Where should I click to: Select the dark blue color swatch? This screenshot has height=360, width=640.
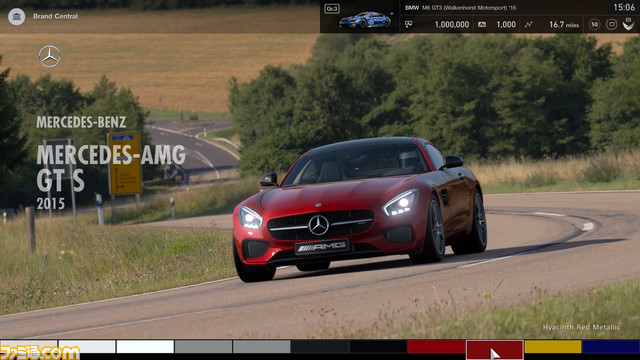pyautogui.click(x=611, y=347)
